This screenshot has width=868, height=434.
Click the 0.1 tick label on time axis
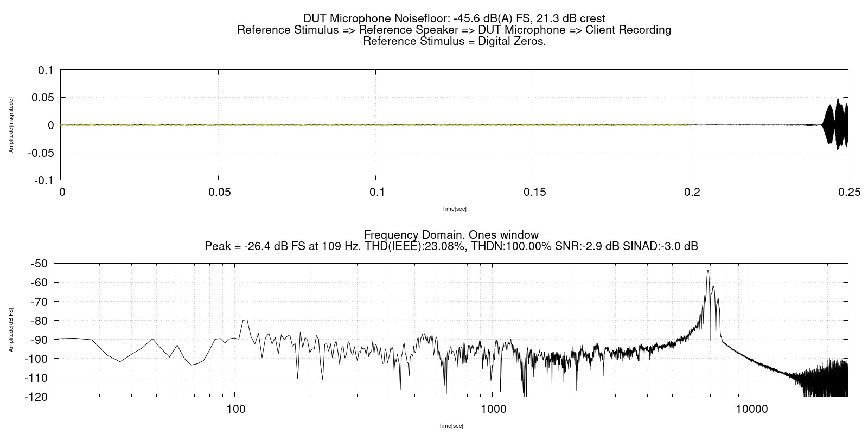click(x=376, y=192)
